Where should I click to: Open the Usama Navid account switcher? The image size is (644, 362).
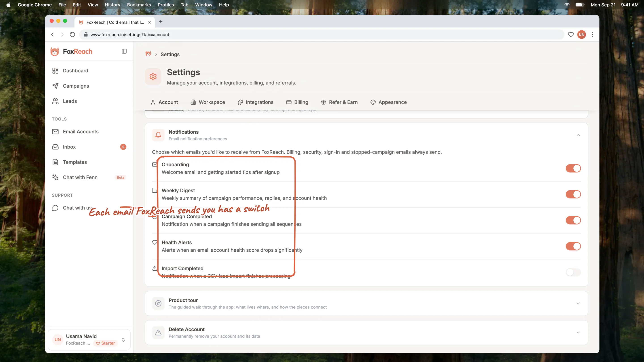[x=89, y=340]
